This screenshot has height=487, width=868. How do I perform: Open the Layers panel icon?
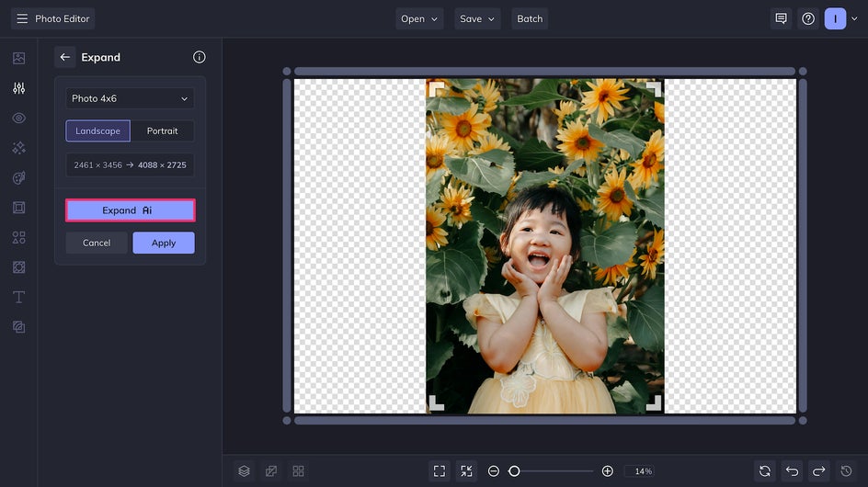pos(244,470)
